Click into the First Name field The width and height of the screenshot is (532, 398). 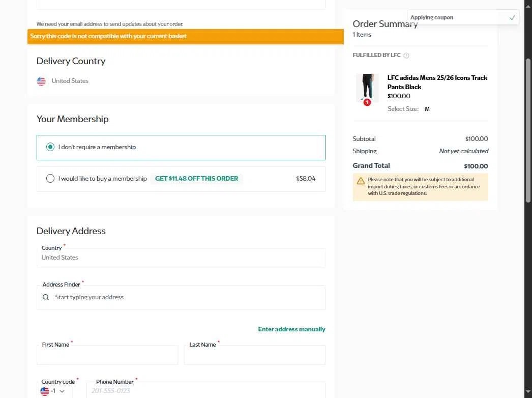tap(107, 355)
